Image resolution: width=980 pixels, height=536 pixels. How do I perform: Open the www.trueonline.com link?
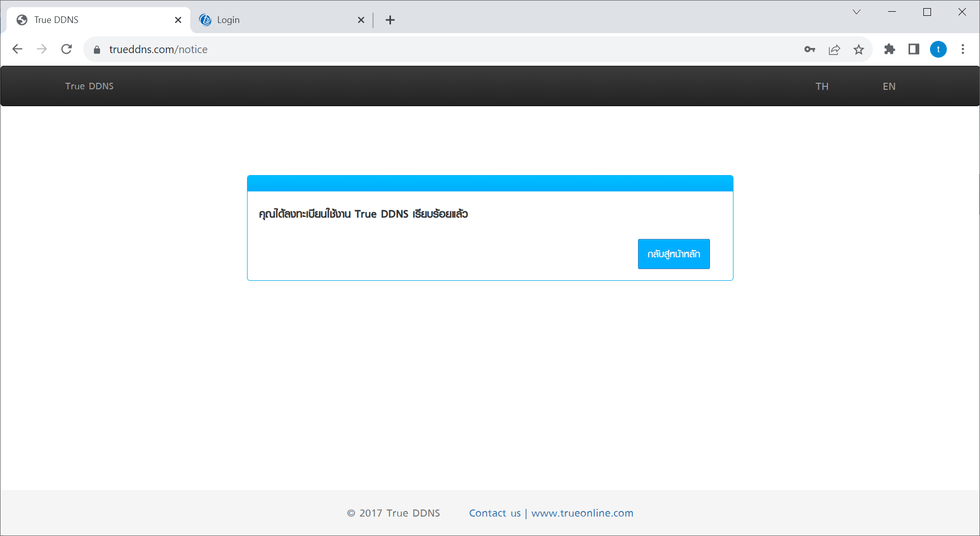tap(582, 513)
